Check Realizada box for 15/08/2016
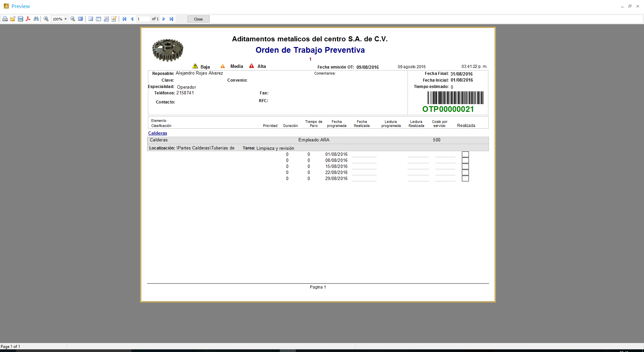The width and height of the screenshot is (644, 352). 465,167
